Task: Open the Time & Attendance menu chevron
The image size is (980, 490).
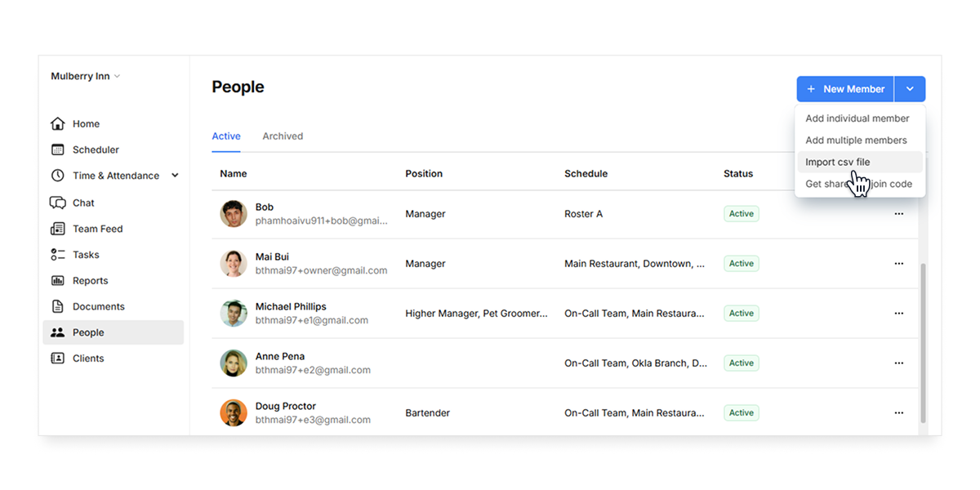Action: (174, 175)
